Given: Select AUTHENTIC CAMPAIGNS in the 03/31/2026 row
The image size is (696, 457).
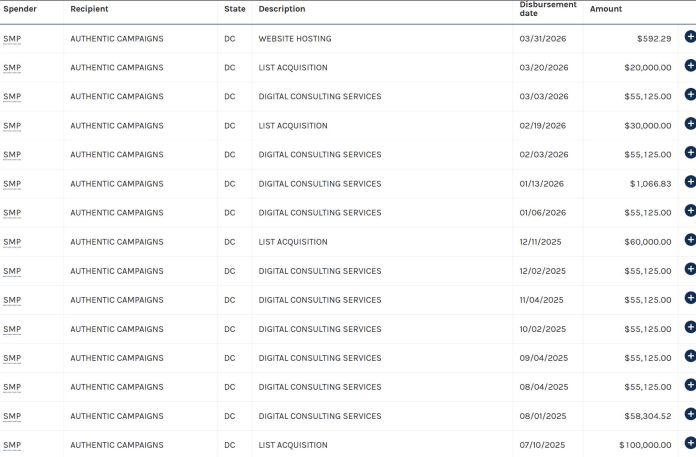Looking at the screenshot, I should pyautogui.click(x=117, y=39).
